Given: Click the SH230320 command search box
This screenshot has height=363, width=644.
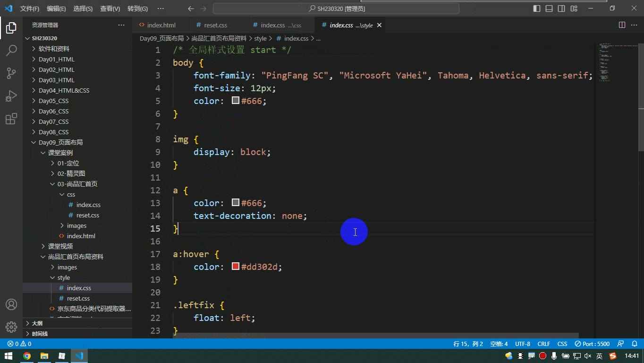Looking at the screenshot, I should pyautogui.click(x=336, y=9).
